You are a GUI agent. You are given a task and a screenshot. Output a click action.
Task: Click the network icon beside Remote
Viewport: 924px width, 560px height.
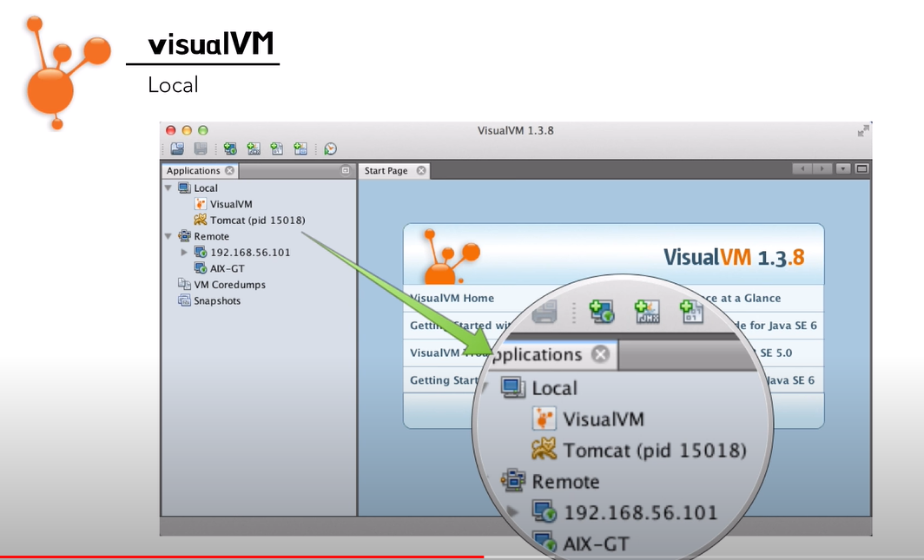tap(184, 236)
